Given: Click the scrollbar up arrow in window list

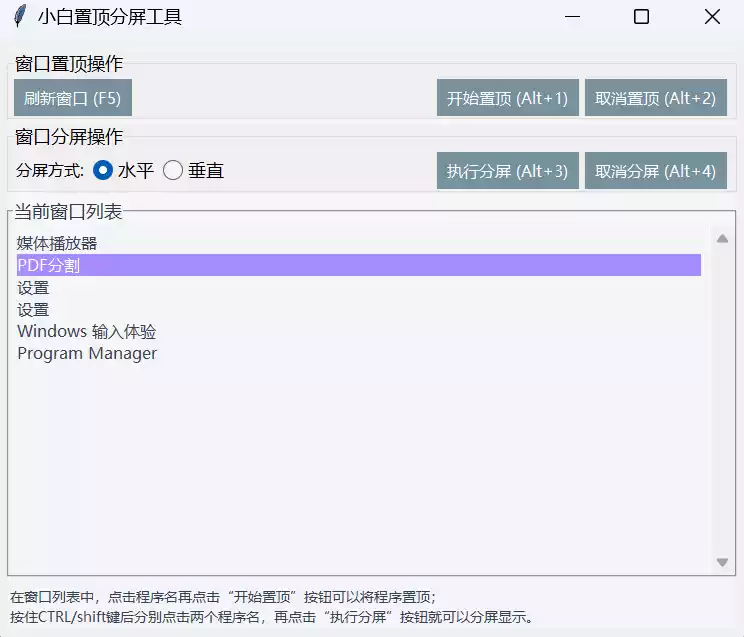Looking at the screenshot, I should [x=722, y=238].
